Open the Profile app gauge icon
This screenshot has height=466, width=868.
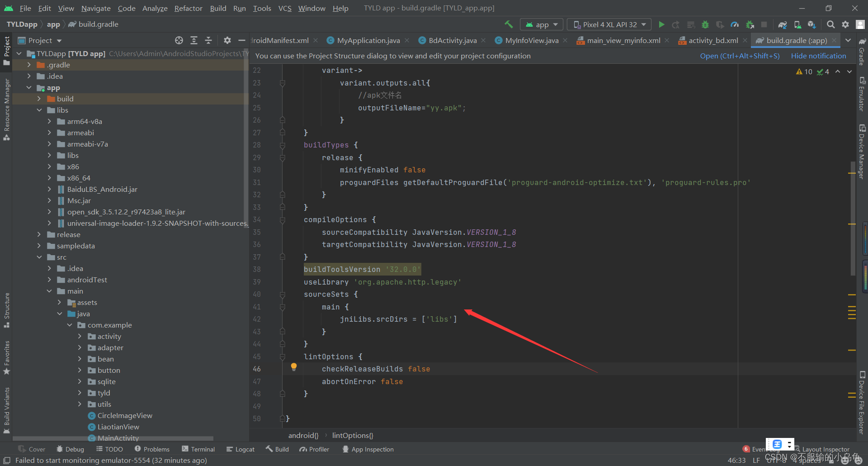735,24
